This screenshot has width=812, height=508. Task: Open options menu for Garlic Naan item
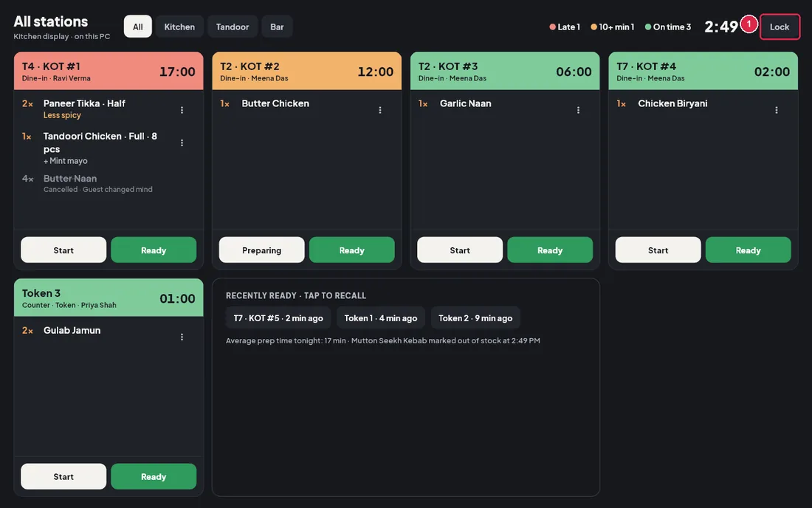(x=579, y=110)
